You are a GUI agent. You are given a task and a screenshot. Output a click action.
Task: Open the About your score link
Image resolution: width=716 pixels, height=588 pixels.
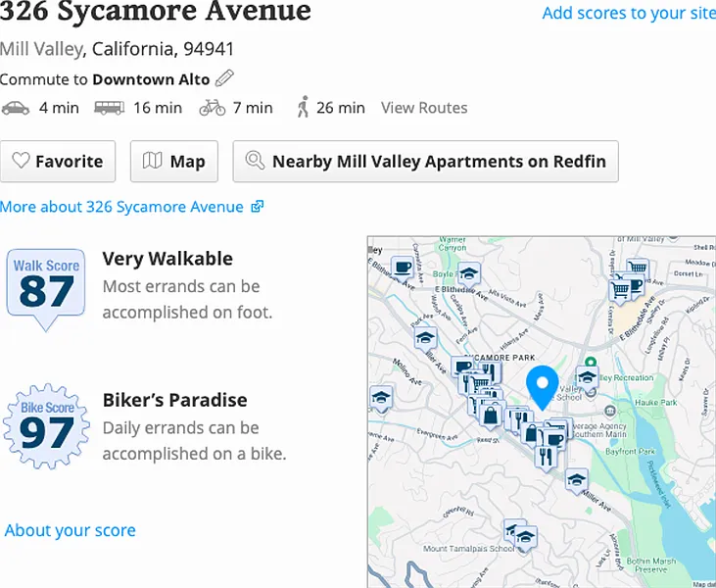[x=71, y=530]
